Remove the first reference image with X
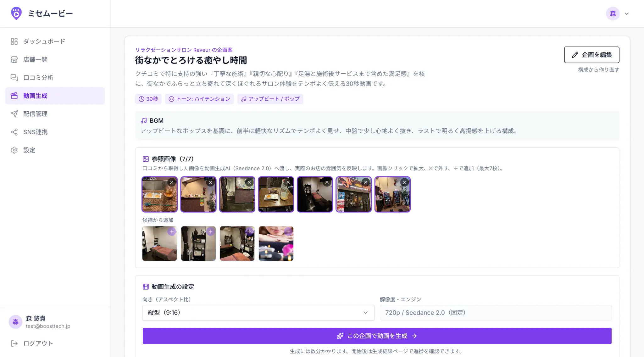The height and width of the screenshot is (357, 644). click(172, 182)
